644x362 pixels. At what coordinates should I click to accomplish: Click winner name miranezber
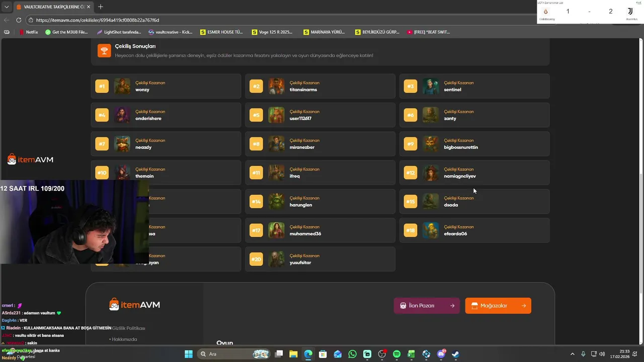(302, 147)
